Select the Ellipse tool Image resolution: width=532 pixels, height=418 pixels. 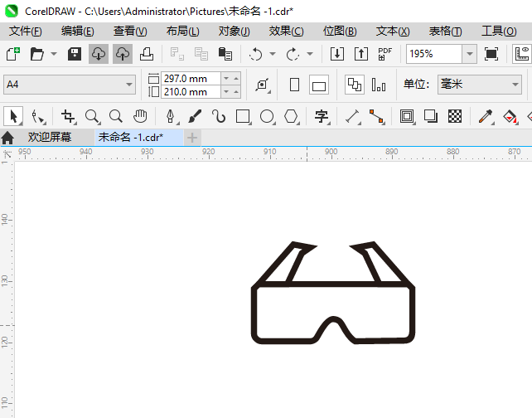click(x=267, y=116)
